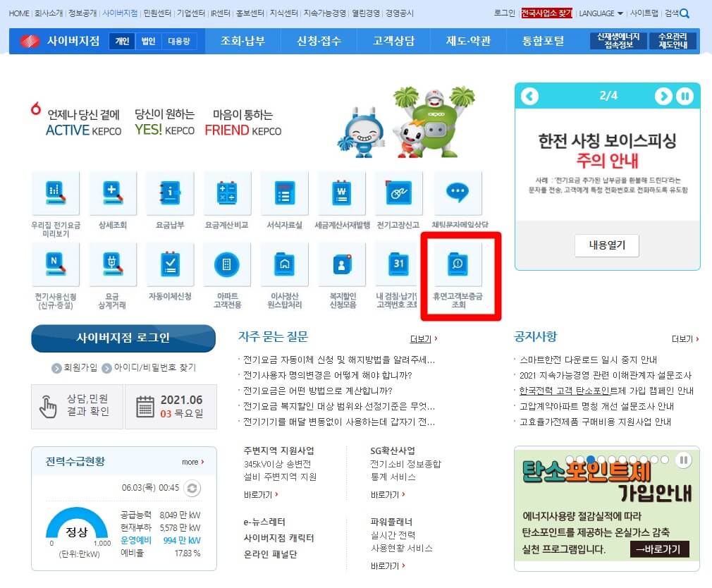The height and width of the screenshot is (588, 712).
Task: Open the 요금 상계거래 icon
Action: click(113, 264)
